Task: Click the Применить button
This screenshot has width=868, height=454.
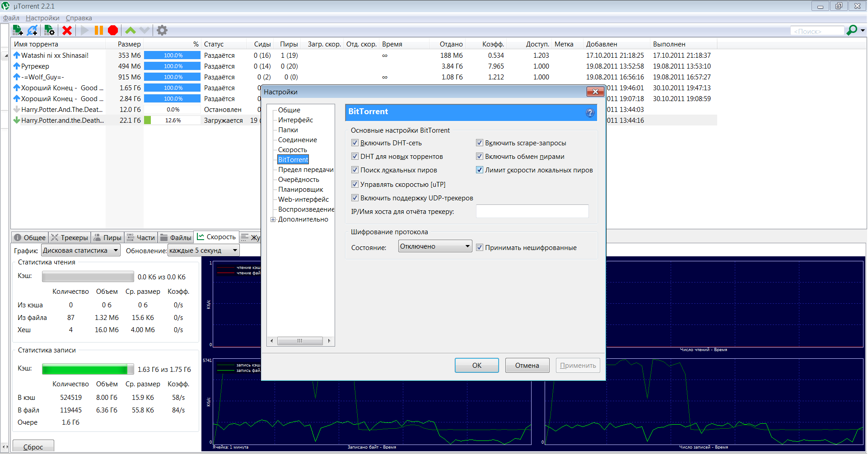Action: [x=578, y=365]
